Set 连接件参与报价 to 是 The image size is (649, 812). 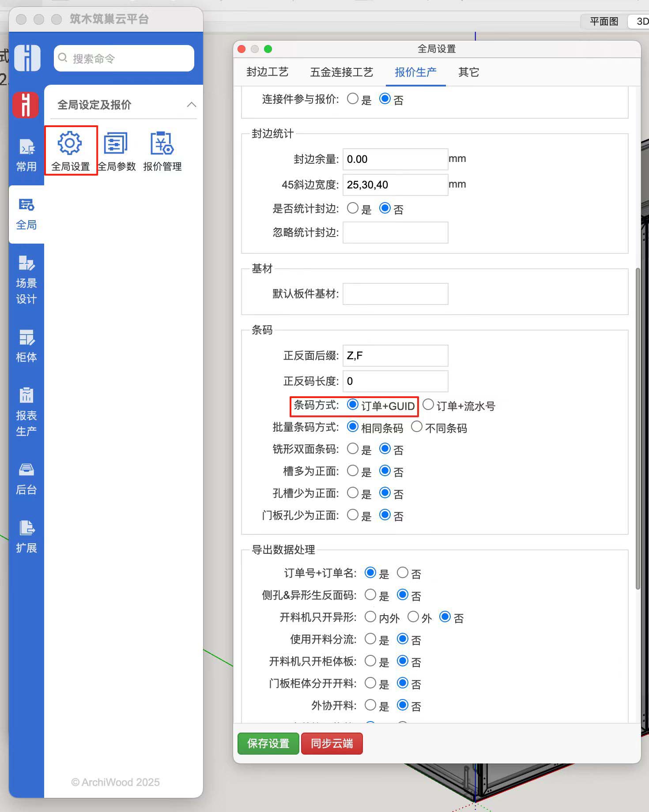coord(353,98)
